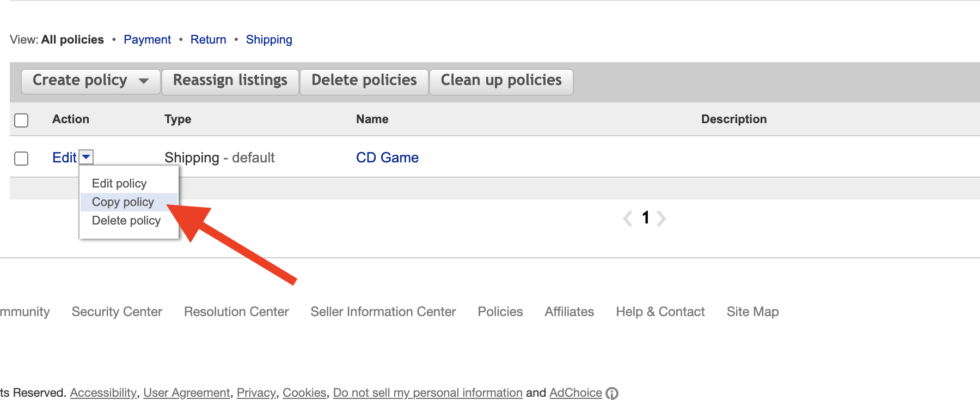Click the next page arrow
Image resolution: width=980 pixels, height=400 pixels.
point(661,219)
